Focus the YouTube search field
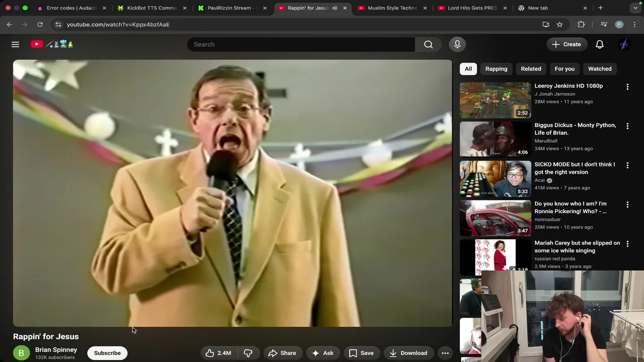The height and width of the screenshot is (362, 644). coord(301,44)
